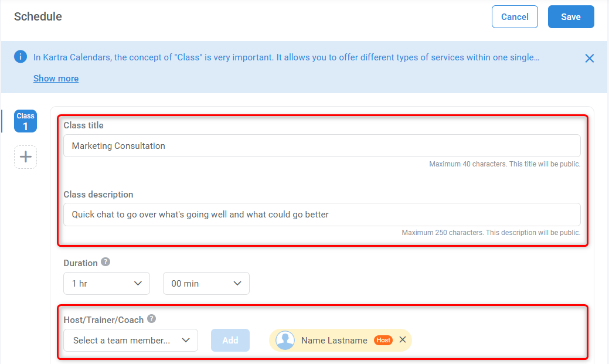Screen dimensions: 609x364
Task: Select the Class 1 tab
Action: [x=25, y=121]
